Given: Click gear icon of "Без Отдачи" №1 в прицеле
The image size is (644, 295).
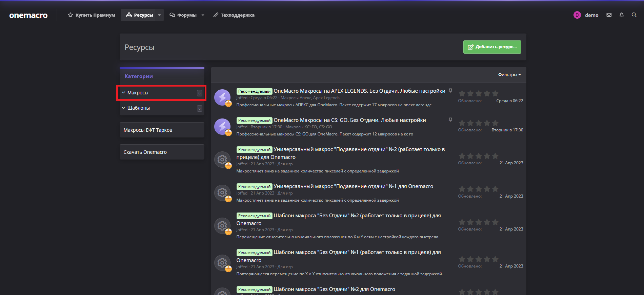Looking at the screenshot, I should point(222,263).
